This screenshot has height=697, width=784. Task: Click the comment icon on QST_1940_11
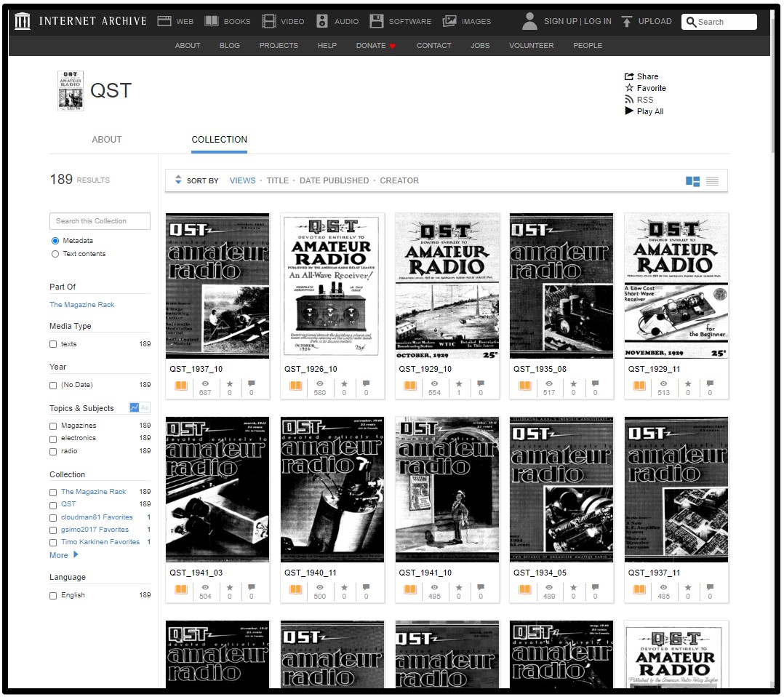[366, 587]
